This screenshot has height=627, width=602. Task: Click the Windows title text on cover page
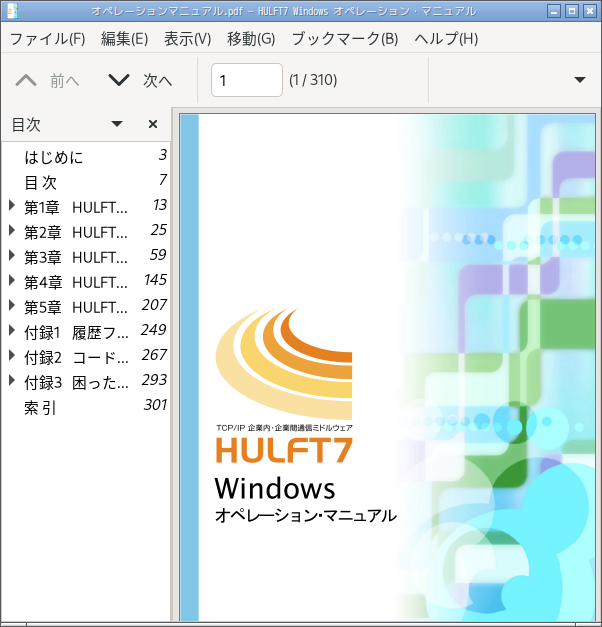pyautogui.click(x=275, y=488)
